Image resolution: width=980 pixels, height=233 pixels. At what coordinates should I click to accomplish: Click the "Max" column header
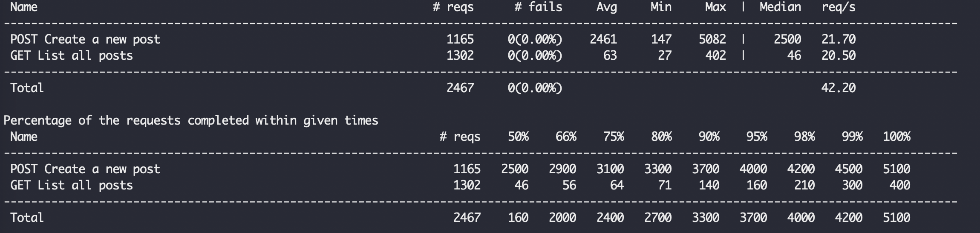click(715, 7)
